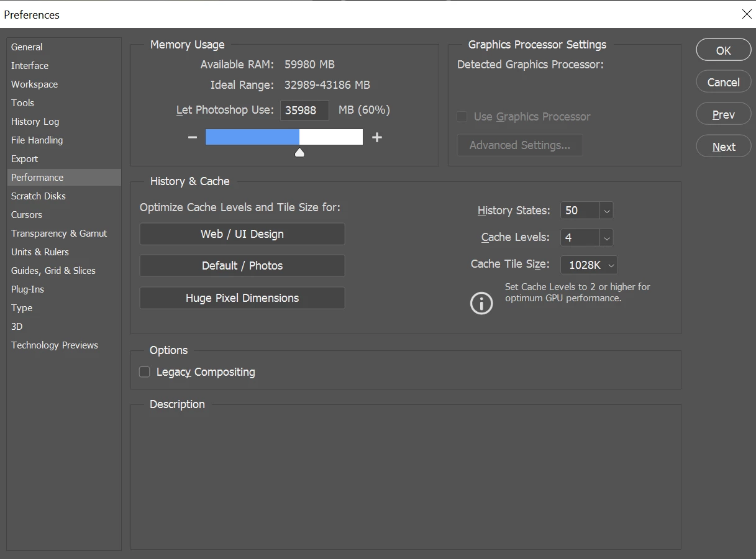Viewport: 756px width, 559px height.
Task: Click the blue filled part of the memory bar
Action: click(x=252, y=137)
